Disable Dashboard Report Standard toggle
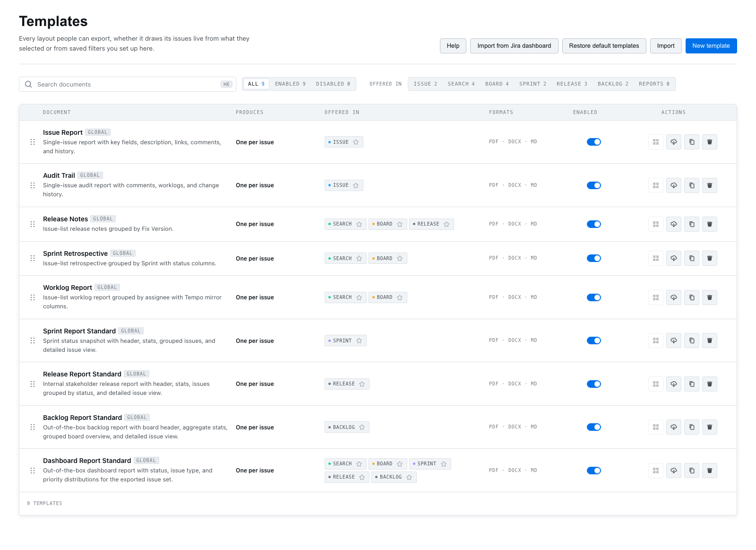Viewport: 756px width, 550px height. (593, 471)
